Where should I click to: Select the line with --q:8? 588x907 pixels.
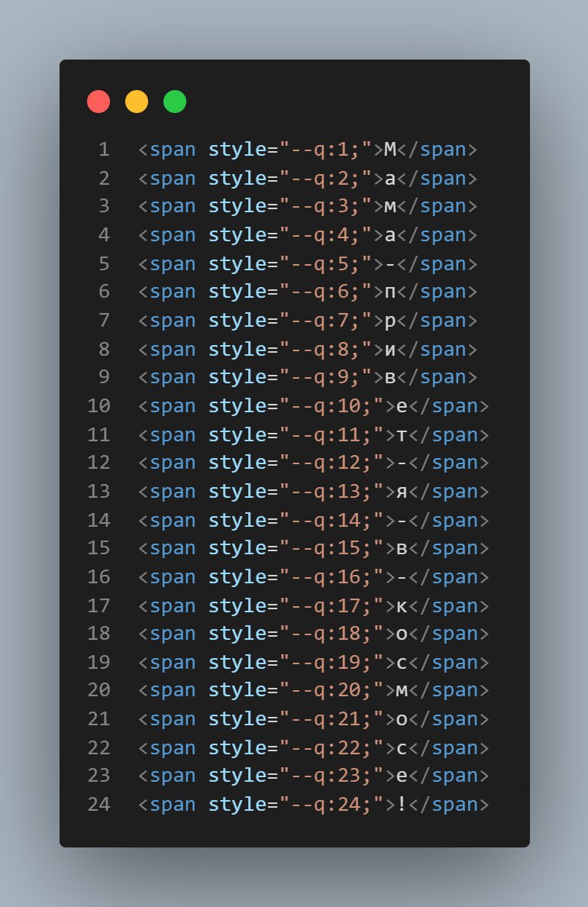click(x=307, y=350)
